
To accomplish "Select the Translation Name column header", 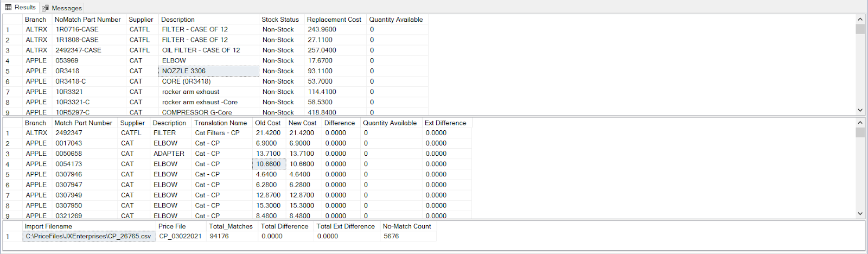I will [222, 123].
